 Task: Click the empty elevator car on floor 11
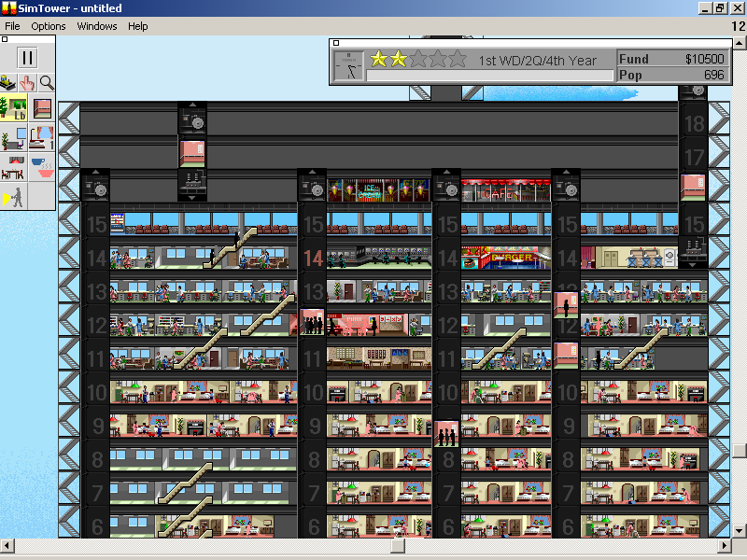[566, 356]
